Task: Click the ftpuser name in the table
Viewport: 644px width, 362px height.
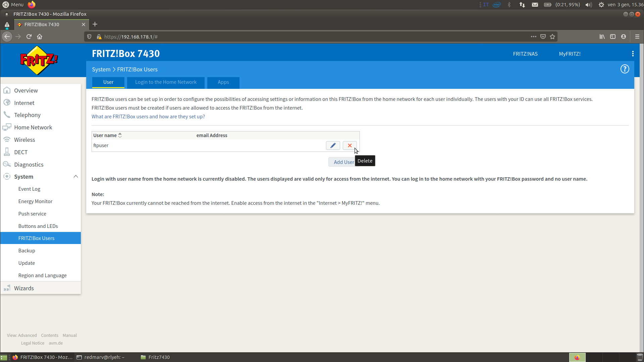Action: [101, 145]
